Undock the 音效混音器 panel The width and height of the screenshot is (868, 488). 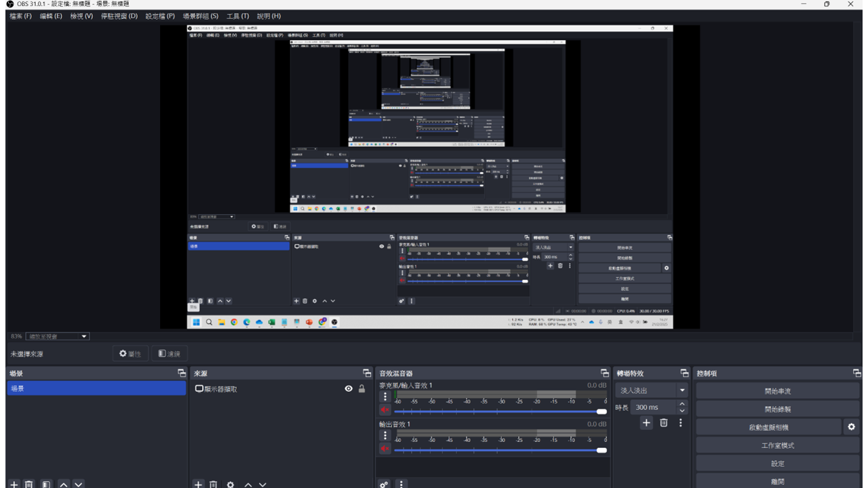pyautogui.click(x=604, y=373)
